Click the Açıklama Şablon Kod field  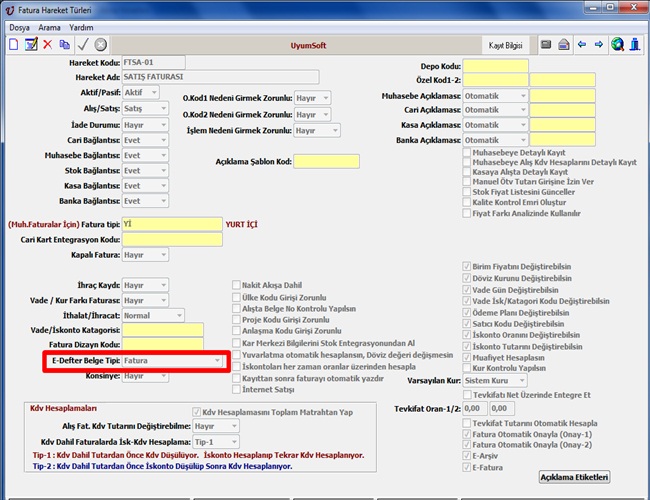[x=327, y=162]
